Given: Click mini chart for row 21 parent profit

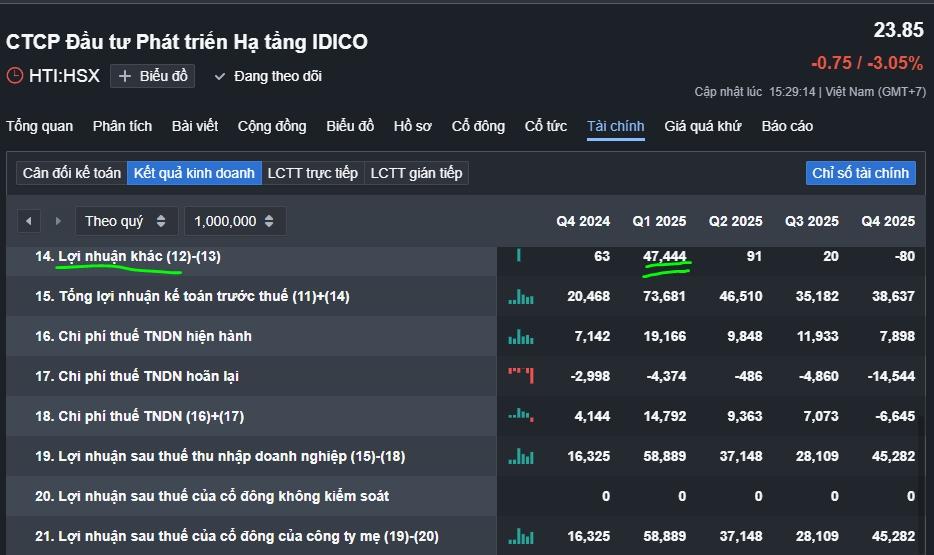Looking at the screenshot, I should coord(520,536).
